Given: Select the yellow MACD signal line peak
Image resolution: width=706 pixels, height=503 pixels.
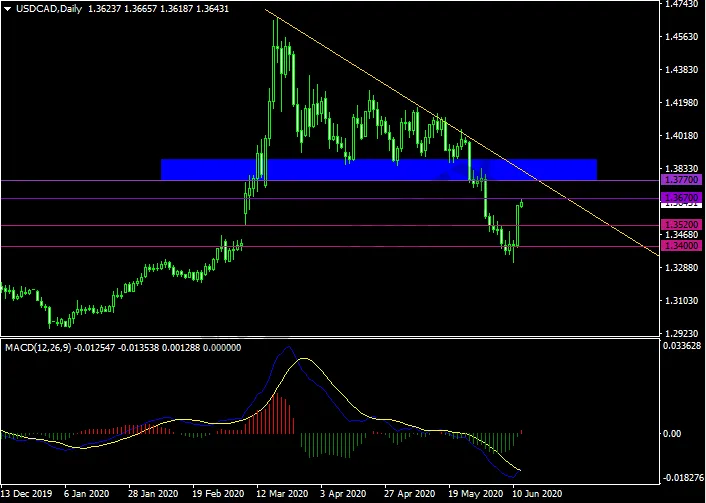Looking at the screenshot, I should 304,358.
